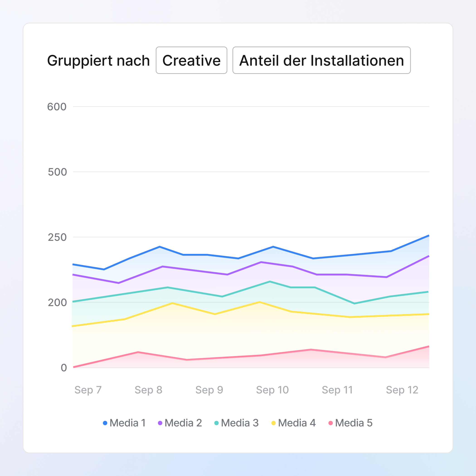Viewport: 476px width, 476px height.
Task: Open the Creative grouping selector
Action: click(192, 60)
